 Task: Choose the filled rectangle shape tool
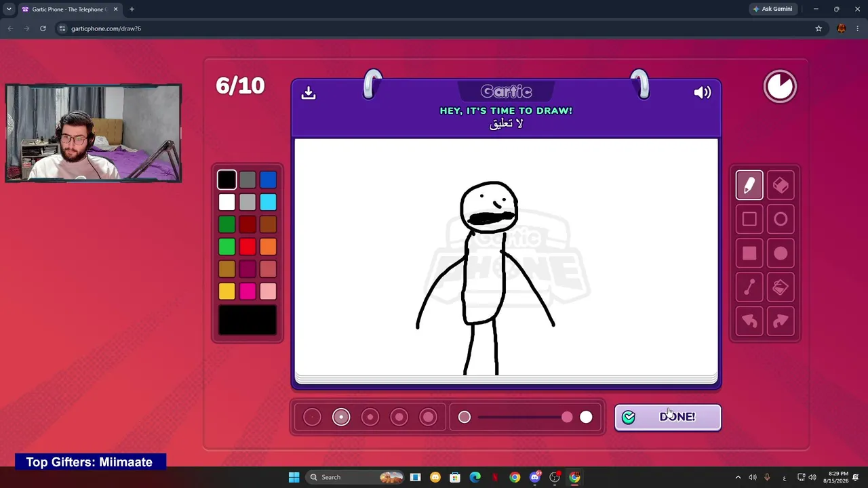point(749,253)
